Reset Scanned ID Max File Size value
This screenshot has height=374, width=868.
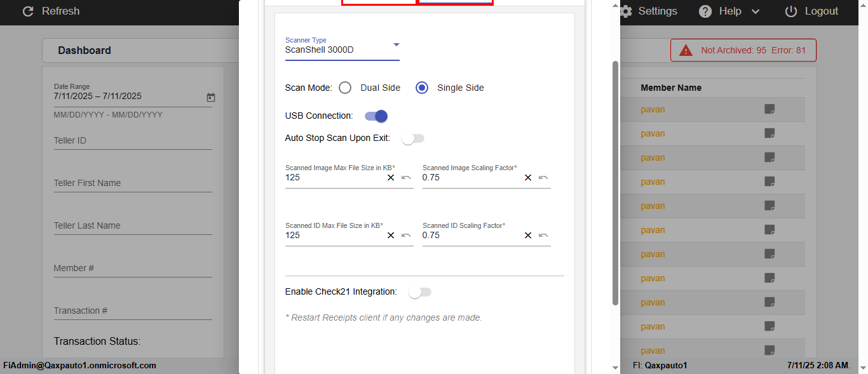coord(406,236)
